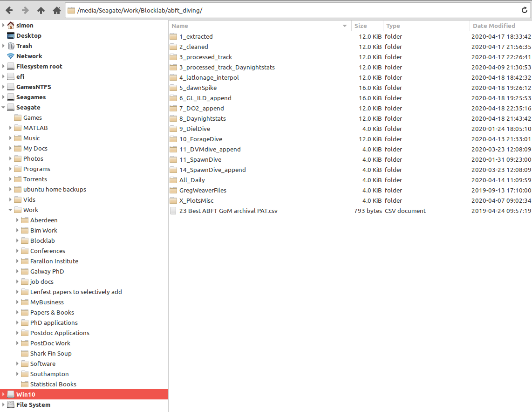Click the Back navigation arrow
The image size is (532, 412).
(x=9, y=10)
